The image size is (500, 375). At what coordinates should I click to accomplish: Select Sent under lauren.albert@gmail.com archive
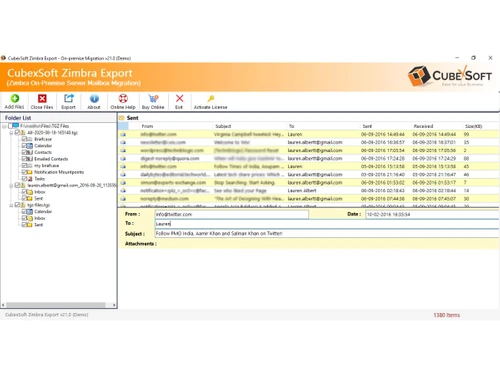coord(38,198)
